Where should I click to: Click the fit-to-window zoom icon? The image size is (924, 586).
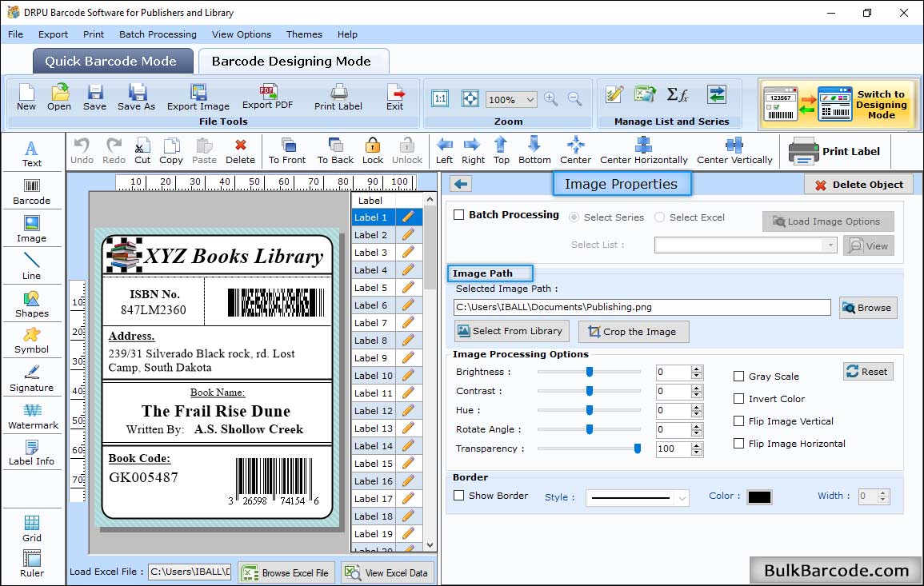pos(470,98)
